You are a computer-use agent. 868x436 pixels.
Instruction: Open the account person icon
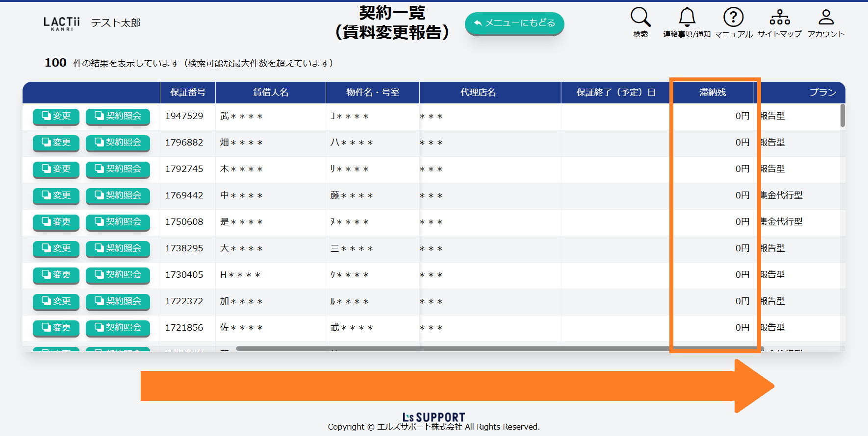(x=826, y=18)
